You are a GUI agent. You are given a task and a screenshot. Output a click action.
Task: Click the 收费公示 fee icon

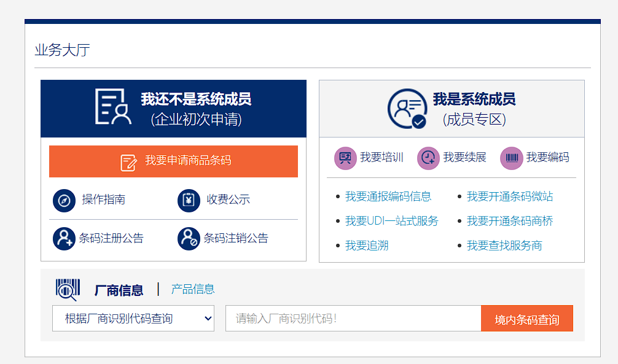[x=188, y=200]
